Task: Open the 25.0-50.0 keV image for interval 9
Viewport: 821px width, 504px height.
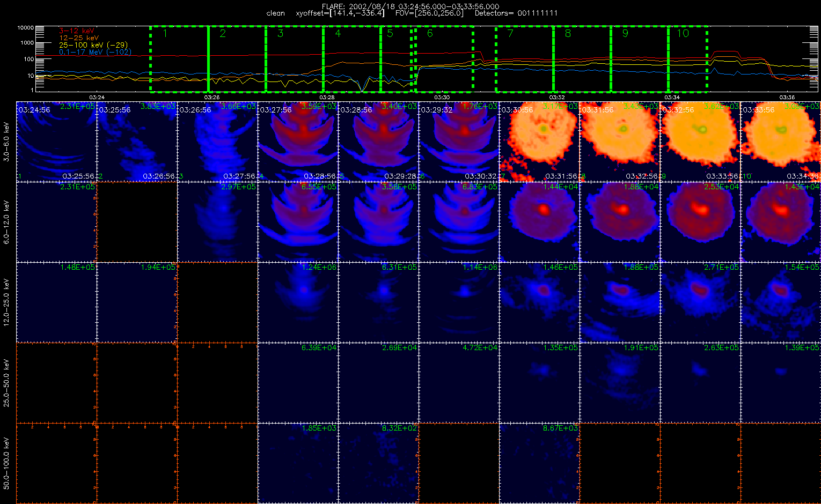Action: click(x=700, y=383)
